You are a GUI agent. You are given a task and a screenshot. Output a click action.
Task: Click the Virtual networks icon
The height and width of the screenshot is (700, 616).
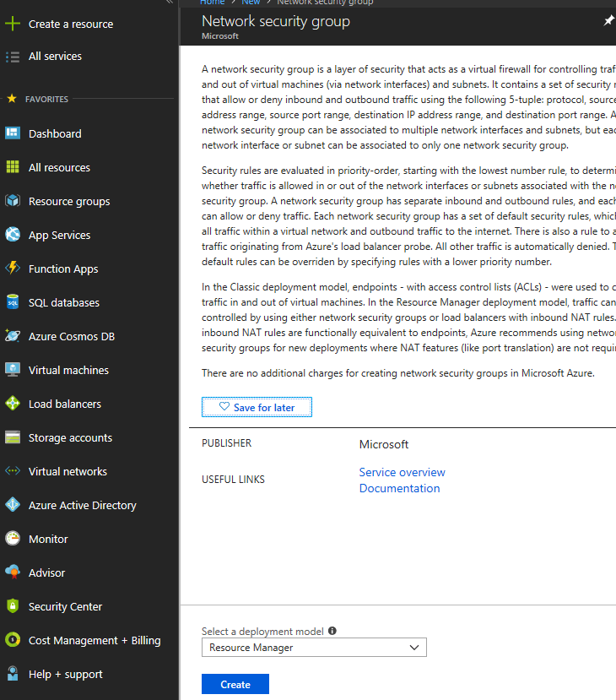[13, 471]
